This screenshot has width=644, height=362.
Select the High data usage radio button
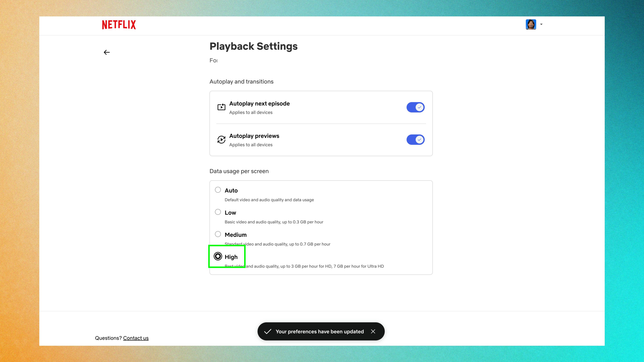[218, 256]
